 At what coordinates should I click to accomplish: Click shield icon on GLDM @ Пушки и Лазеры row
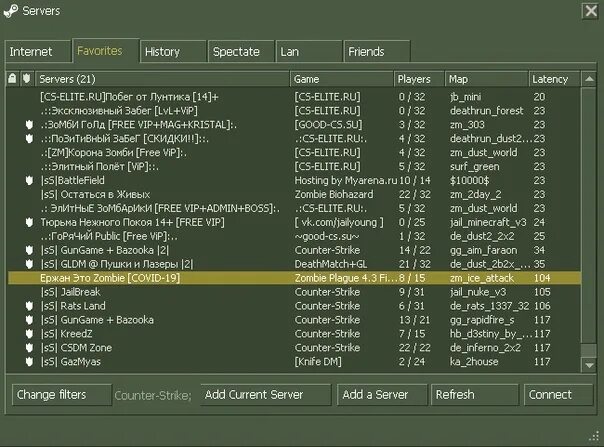pyautogui.click(x=29, y=264)
